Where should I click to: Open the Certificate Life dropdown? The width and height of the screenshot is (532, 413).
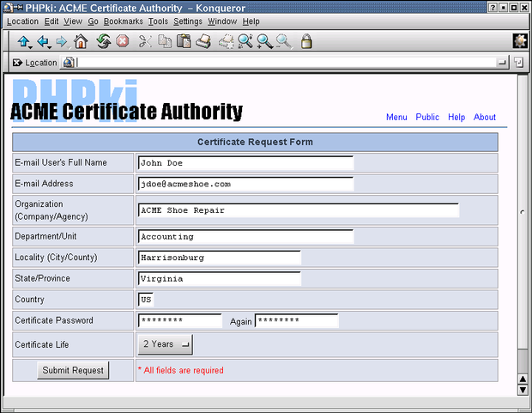(166, 344)
